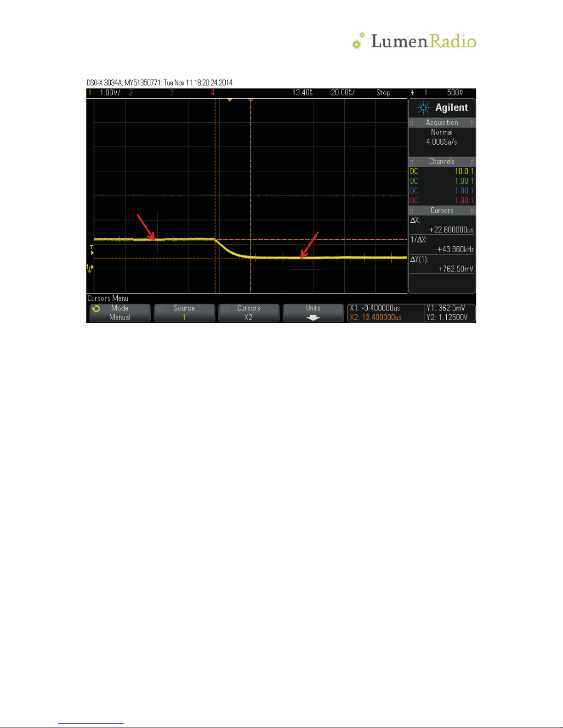
Task: Click the X2: 13.400000us readout
Action: [375, 317]
